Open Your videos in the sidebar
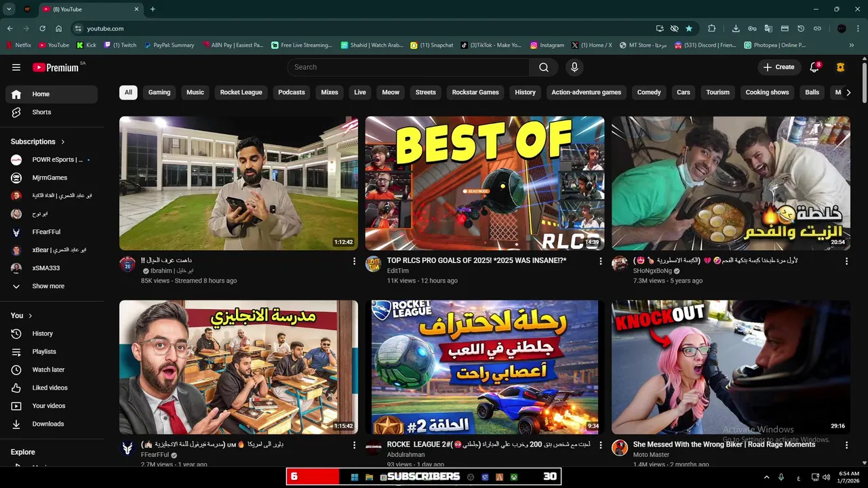This screenshot has height=488, width=868. pyautogui.click(x=52, y=406)
